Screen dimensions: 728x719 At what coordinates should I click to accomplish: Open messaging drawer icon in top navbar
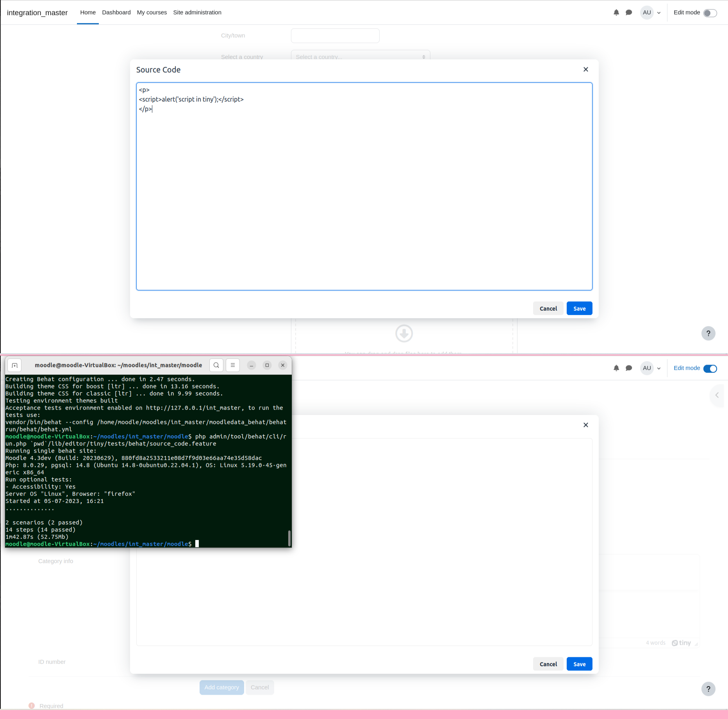coord(629,13)
